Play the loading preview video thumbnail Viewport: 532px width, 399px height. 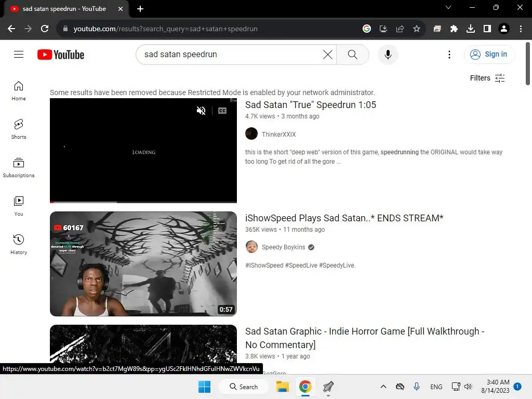click(143, 150)
